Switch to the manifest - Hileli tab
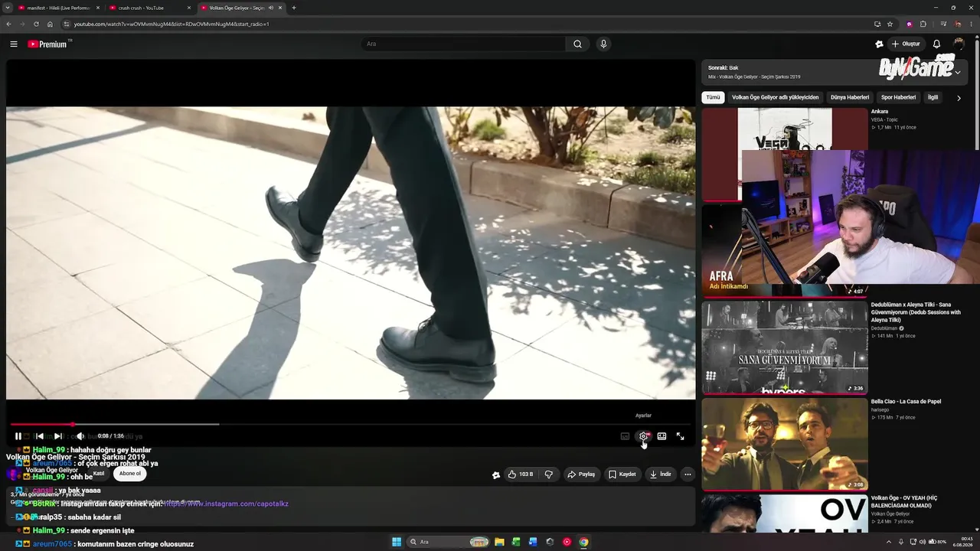This screenshot has height=551, width=980. click(x=59, y=8)
